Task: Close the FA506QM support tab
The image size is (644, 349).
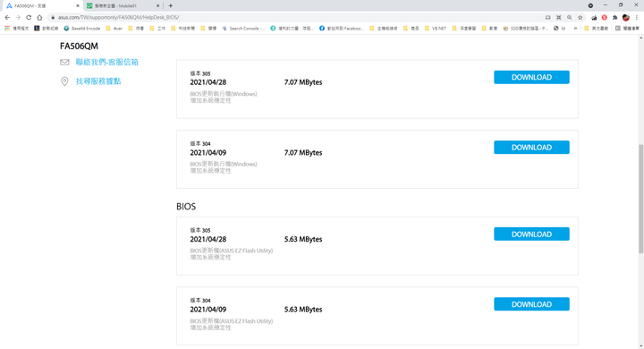Action: [x=78, y=5]
